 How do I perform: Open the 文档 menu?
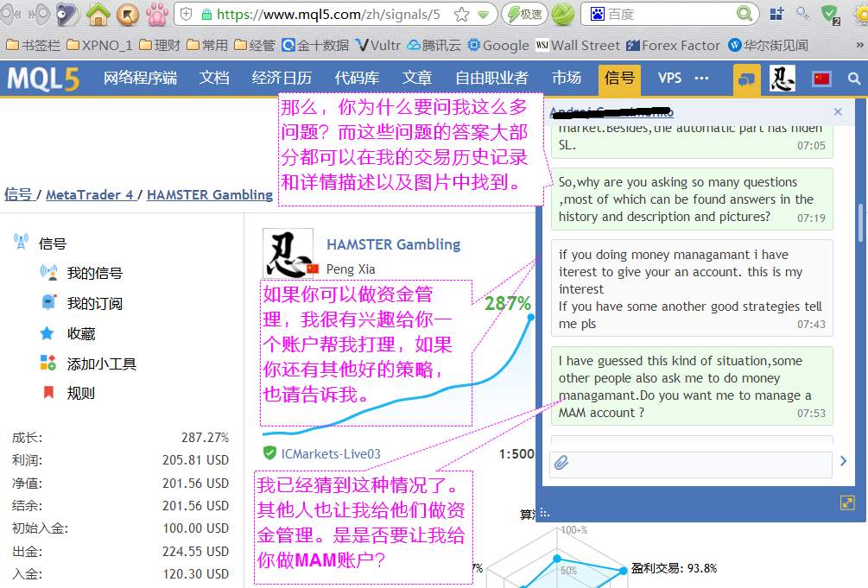pyautogui.click(x=214, y=78)
